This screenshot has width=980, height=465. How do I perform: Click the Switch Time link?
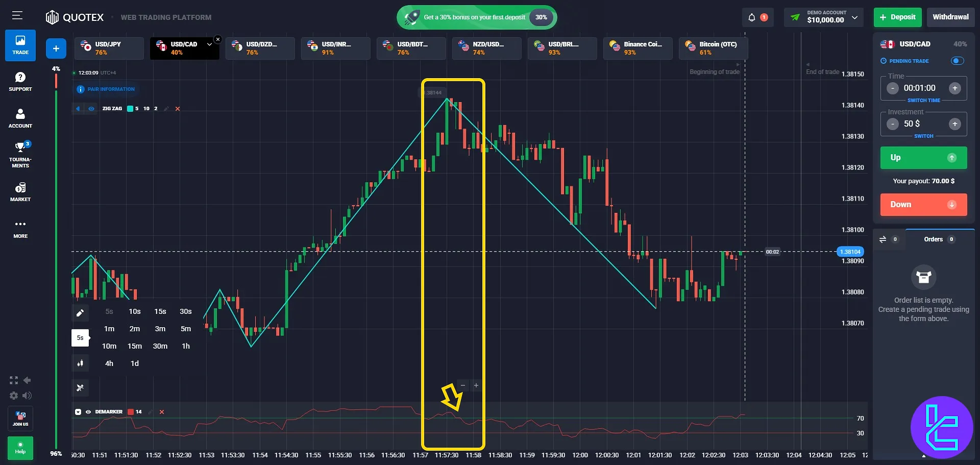923,101
